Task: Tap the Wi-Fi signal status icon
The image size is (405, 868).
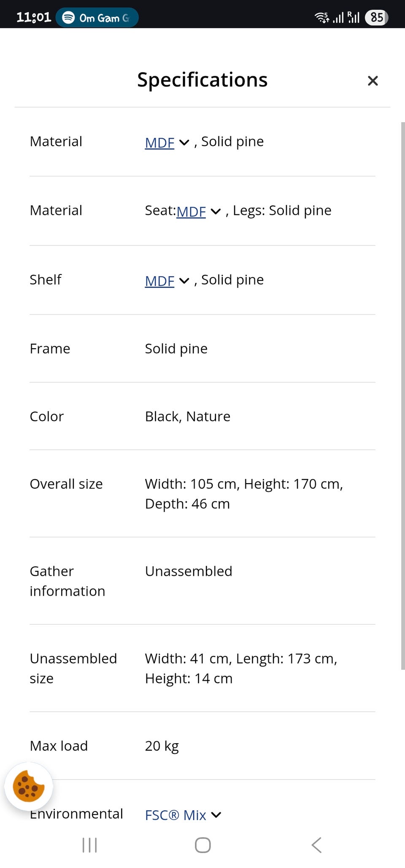Action: (x=322, y=17)
